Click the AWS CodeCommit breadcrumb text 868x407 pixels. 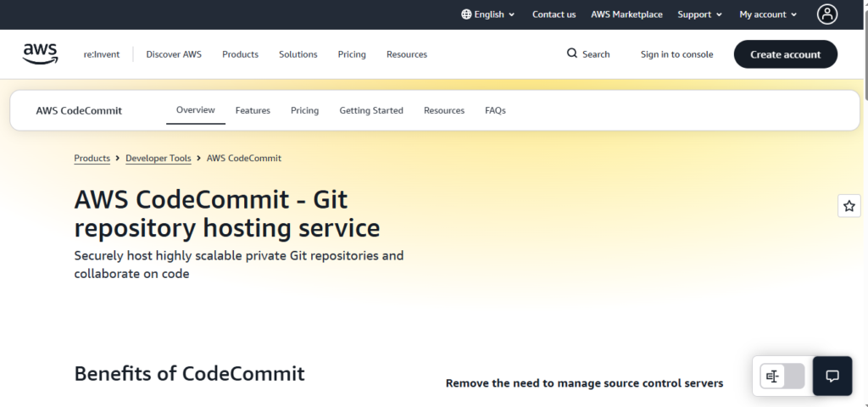[x=244, y=159]
